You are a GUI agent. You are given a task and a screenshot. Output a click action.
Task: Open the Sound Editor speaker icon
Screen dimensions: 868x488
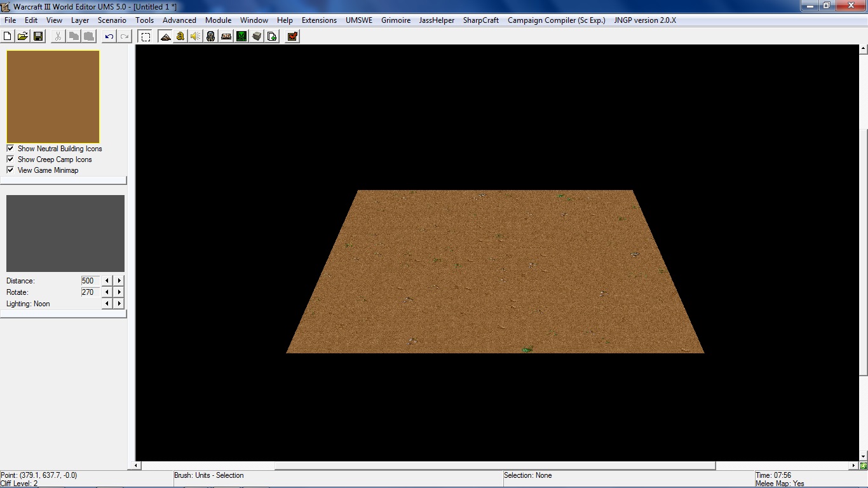(196, 36)
